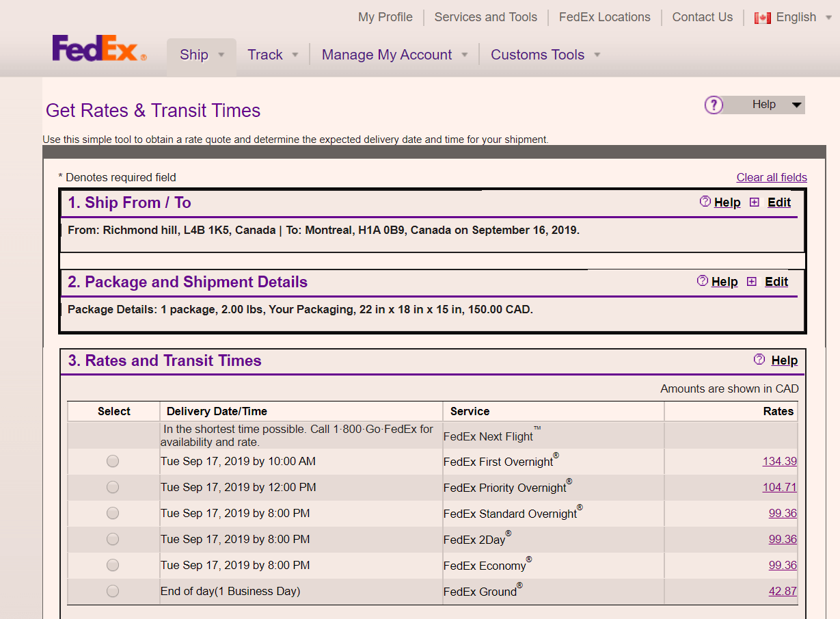
Task: Click 'End of day(1 Business Day)' text
Action: 230,591
